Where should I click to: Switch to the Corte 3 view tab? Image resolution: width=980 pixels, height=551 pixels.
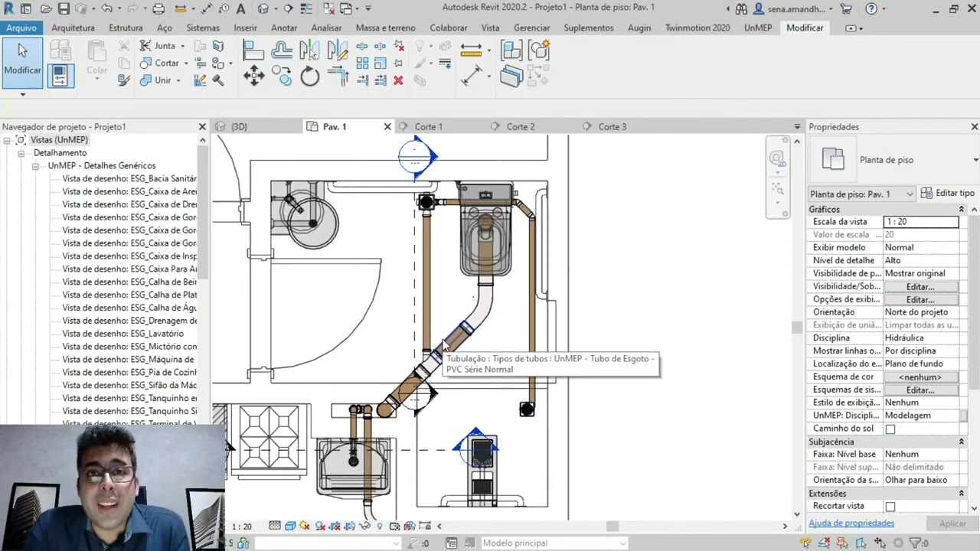[x=612, y=126]
